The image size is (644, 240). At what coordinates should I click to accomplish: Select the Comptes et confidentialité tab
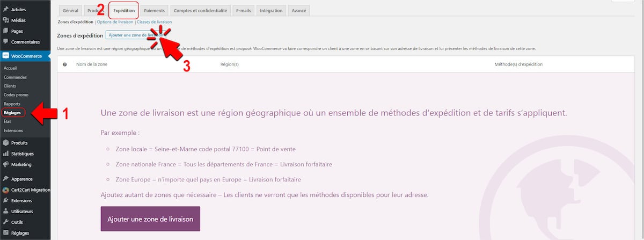(201, 11)
